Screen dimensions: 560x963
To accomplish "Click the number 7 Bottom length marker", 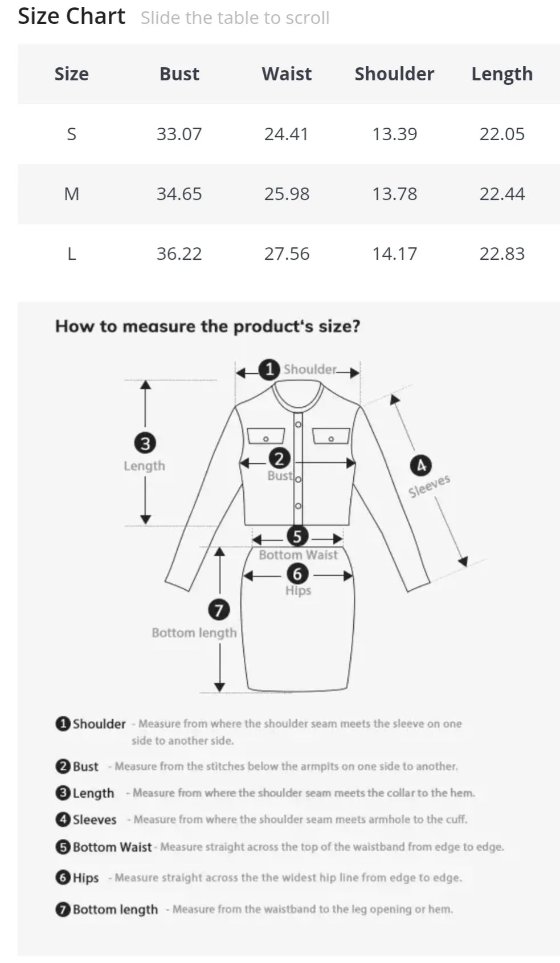I will 219,610.
